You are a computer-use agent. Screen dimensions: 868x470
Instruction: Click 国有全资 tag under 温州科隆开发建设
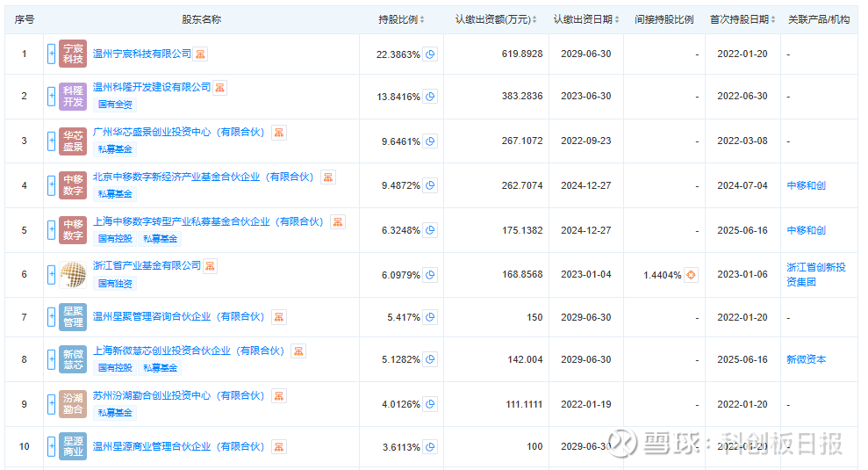[115, 105]
